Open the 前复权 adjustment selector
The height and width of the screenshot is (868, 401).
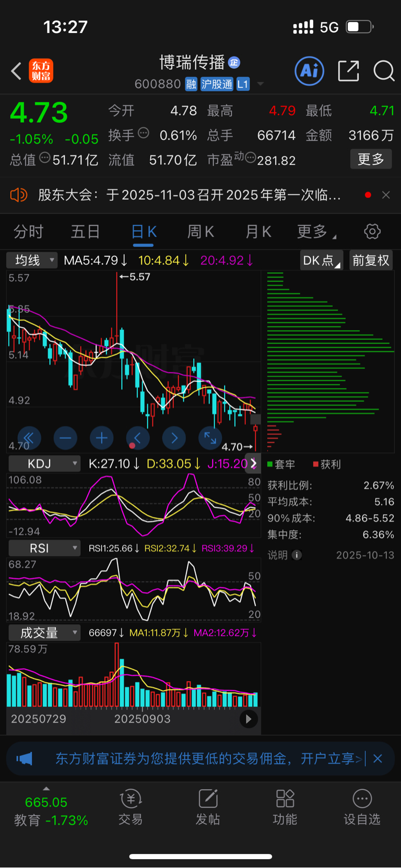371,260
